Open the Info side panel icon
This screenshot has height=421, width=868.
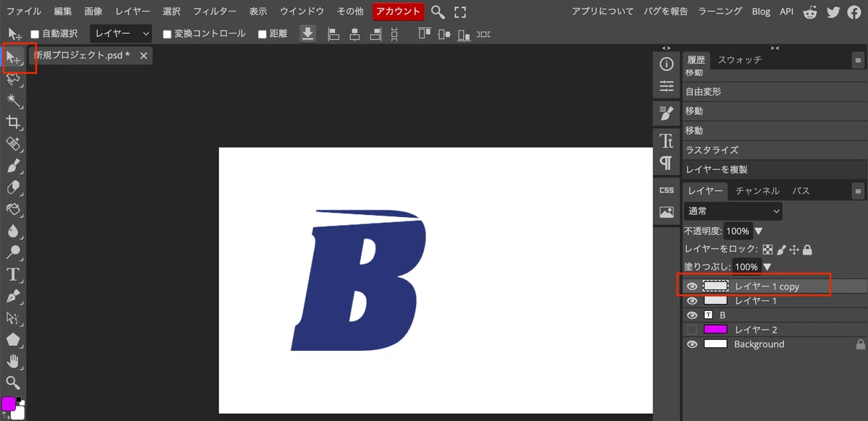(x=666, y=64)
